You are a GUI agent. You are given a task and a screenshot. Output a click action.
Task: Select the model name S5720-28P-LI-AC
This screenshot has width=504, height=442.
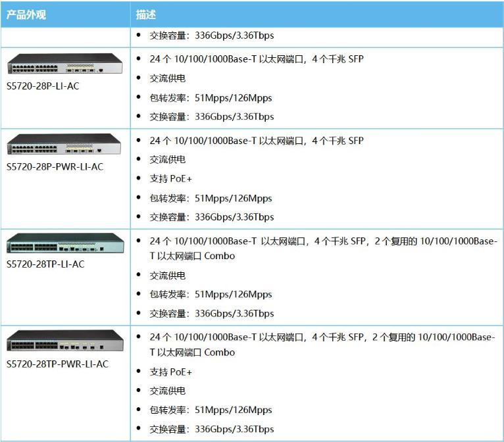[43, 86]
